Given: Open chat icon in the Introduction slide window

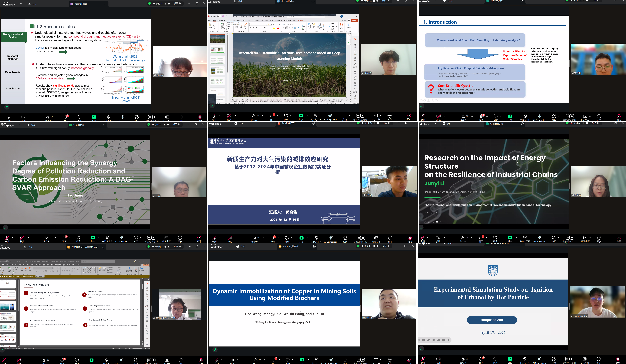Looking at the screenshot, I should (481, 117).
